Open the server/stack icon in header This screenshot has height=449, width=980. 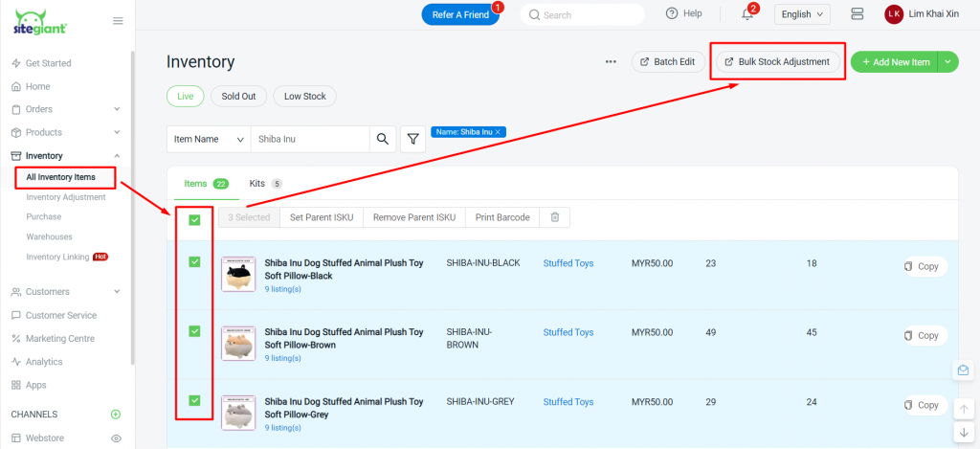(857, 13)
